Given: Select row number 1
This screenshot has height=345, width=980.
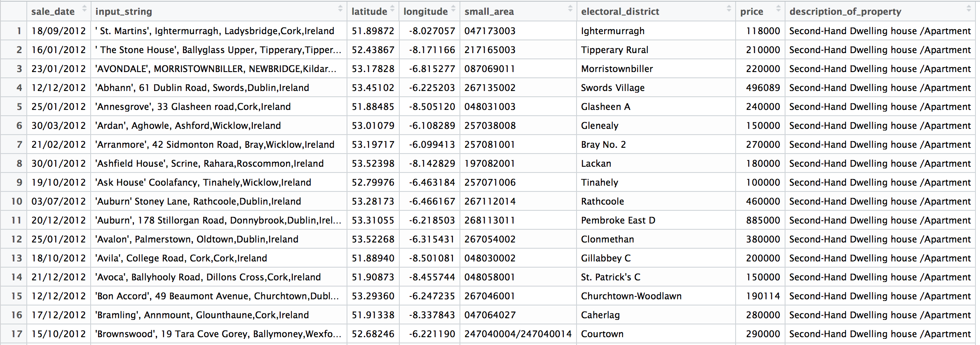Looking at the screenshot, I should pyautogui.click(x=19, y=31).
